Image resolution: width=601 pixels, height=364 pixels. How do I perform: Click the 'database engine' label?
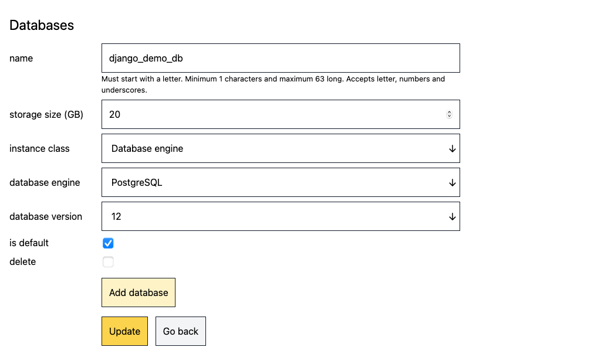click(x=45, y=182)
